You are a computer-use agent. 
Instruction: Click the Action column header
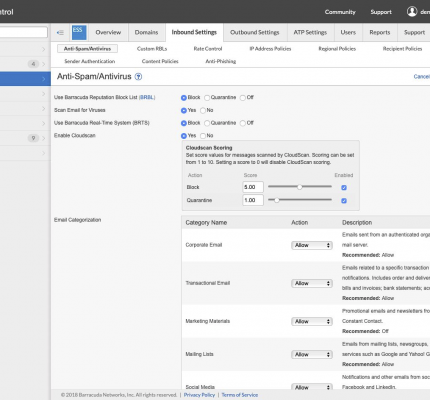tap(299, 223)
